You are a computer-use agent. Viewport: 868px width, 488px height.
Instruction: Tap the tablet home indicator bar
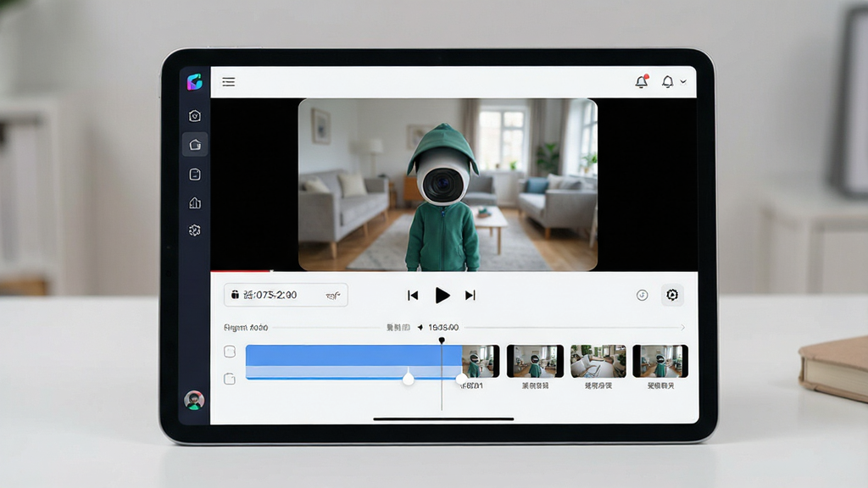(443, 419)
